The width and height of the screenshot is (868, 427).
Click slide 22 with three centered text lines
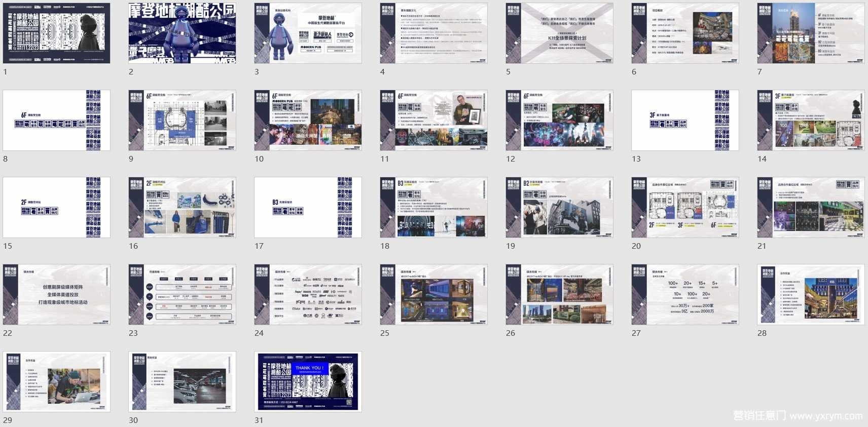(57, 295)
